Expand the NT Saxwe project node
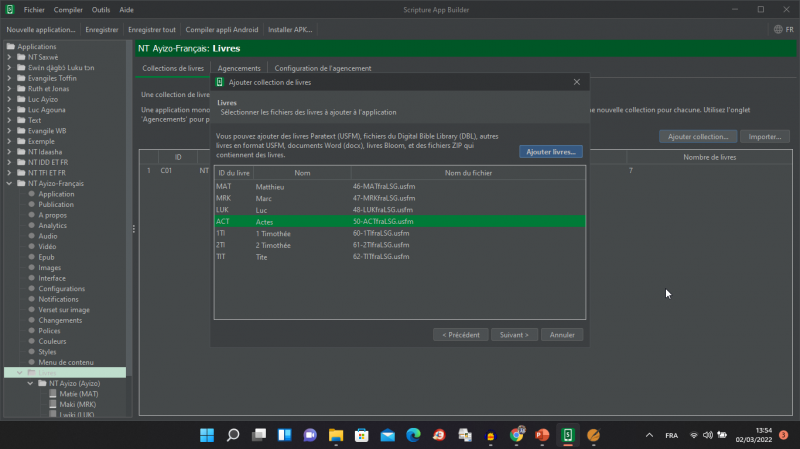This screenshot has width=800, height=449. tap(9, 58)
